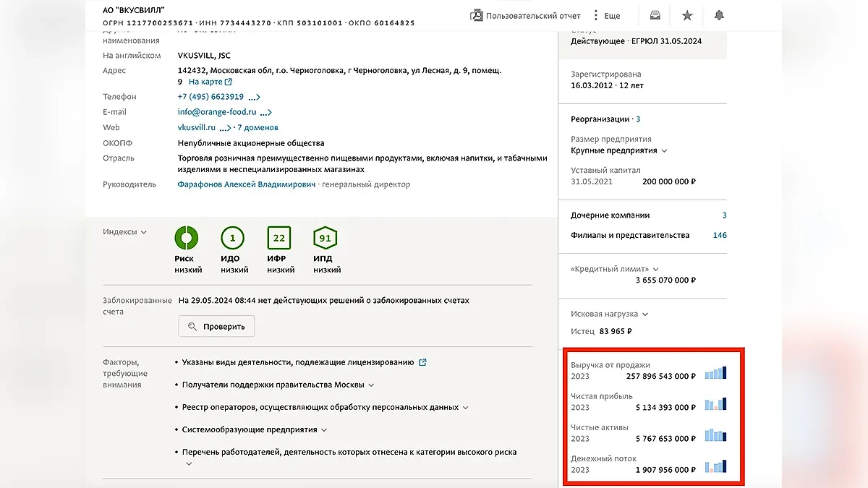Expand the Индексы section chevron
The height and width of the screenshot is (488, 868).
(x=143, y=232)
